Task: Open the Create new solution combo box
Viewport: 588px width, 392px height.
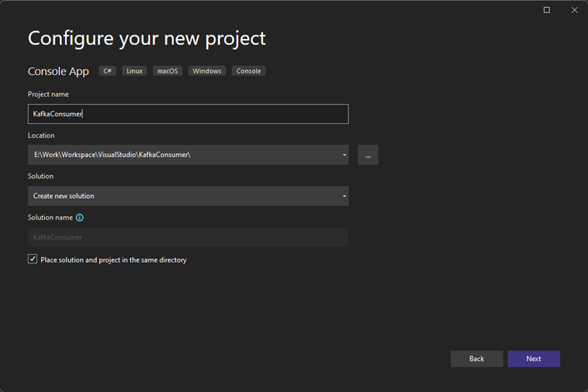Action: click(188, 196)
